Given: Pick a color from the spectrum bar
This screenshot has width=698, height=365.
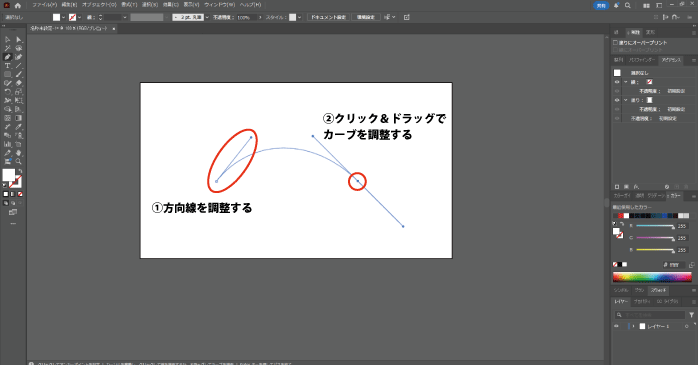Looking at the screenshot, I should pyautogui.click(x=652, y=277).
